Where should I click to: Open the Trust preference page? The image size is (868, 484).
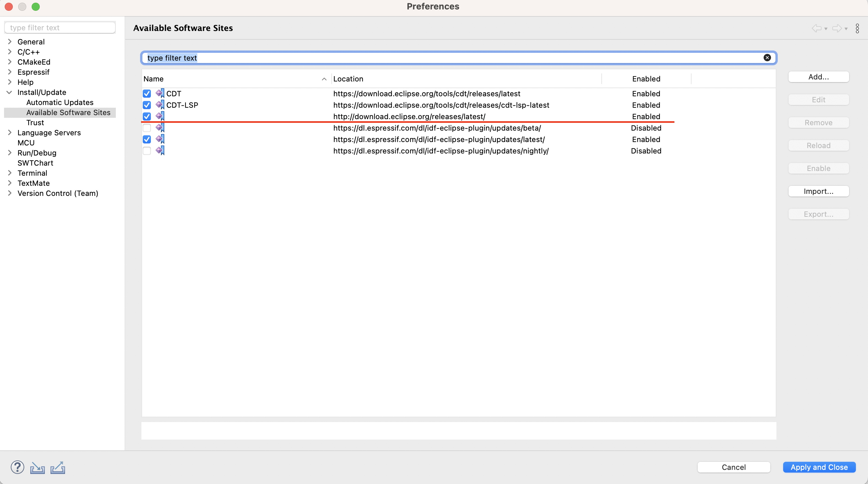coord(35,123)
